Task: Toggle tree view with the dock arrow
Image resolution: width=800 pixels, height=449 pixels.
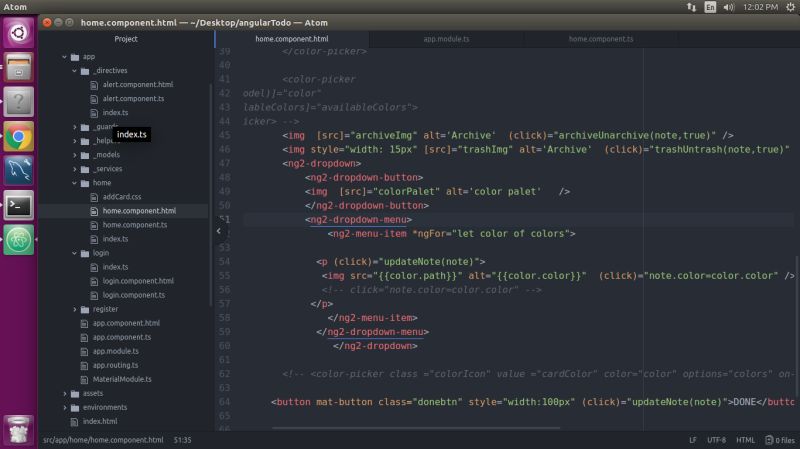Action: pos(219,231)
